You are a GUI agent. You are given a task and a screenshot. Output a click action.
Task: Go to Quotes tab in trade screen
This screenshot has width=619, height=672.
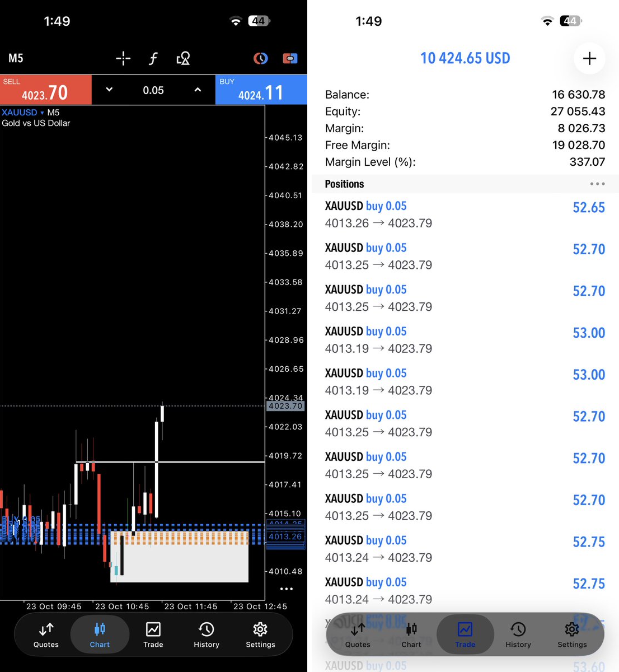(358, 635)
